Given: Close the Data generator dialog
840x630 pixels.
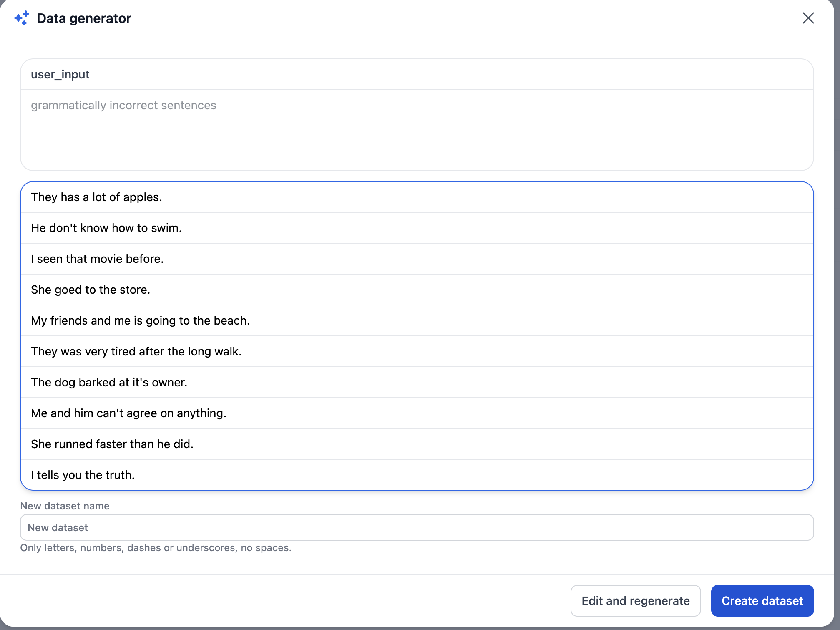Looking at the screenshot, I should coord(808,18).
